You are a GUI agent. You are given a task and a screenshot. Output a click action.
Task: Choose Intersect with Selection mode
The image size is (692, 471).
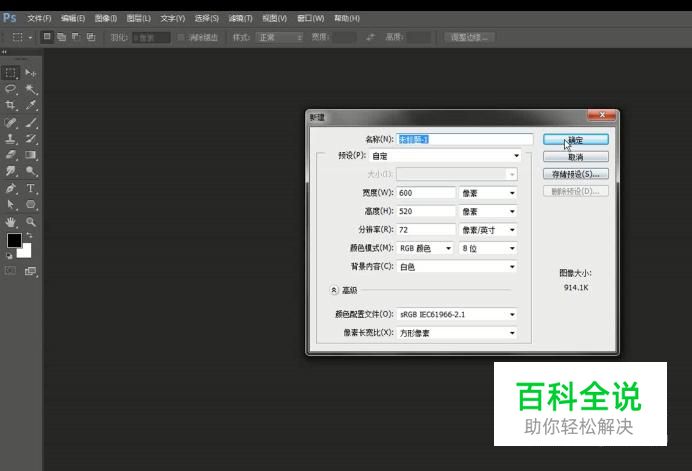(x=91, y=37)
